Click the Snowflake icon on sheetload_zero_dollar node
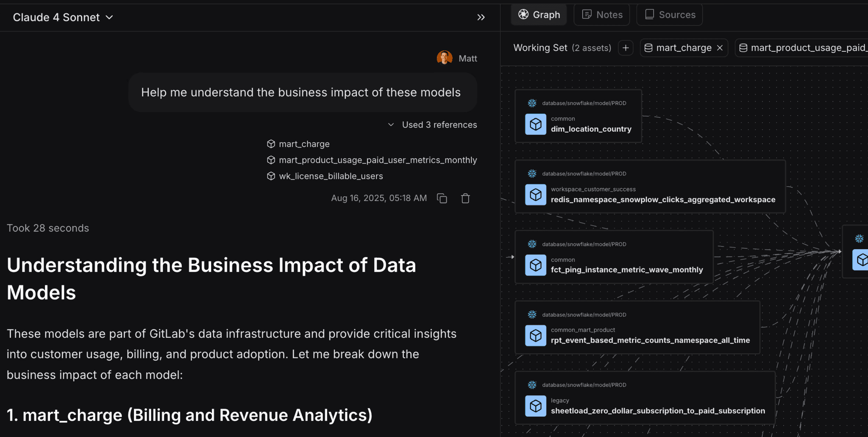Image resolution: width=868 pixels, height=437 pixels. coord(532,384)
